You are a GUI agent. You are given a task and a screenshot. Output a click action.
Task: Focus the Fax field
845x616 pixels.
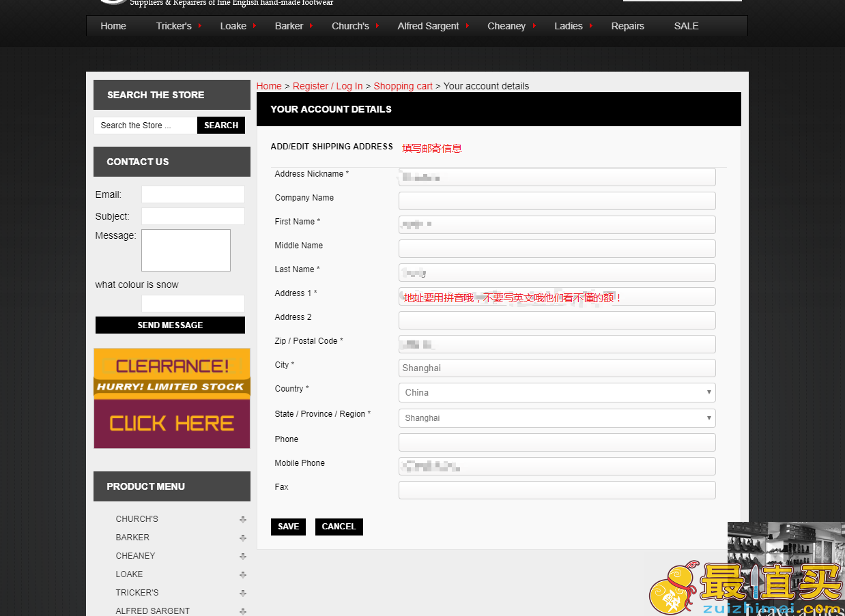557,490
